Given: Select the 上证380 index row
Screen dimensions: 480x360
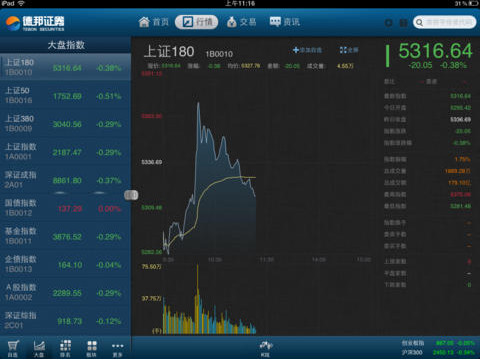Looking at the screenshot, I should pyautogui.click(x=65, y=123).
